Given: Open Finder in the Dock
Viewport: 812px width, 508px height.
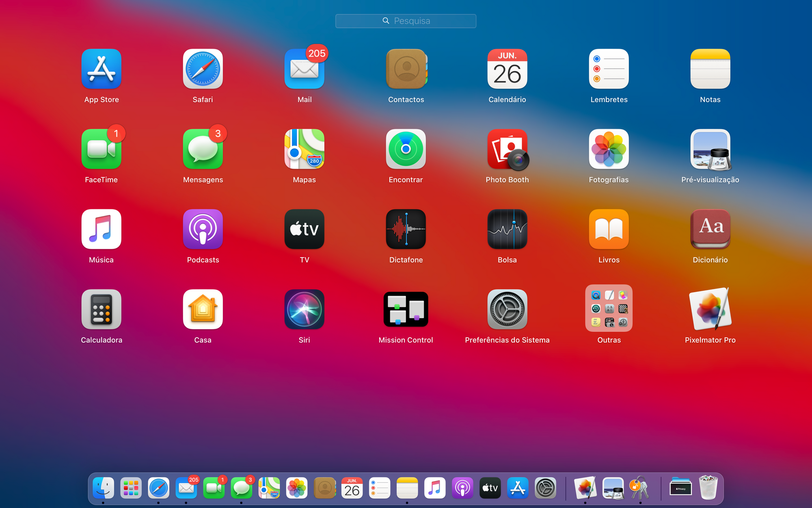Looking at the screenshot, I should (x=103, y=488).
